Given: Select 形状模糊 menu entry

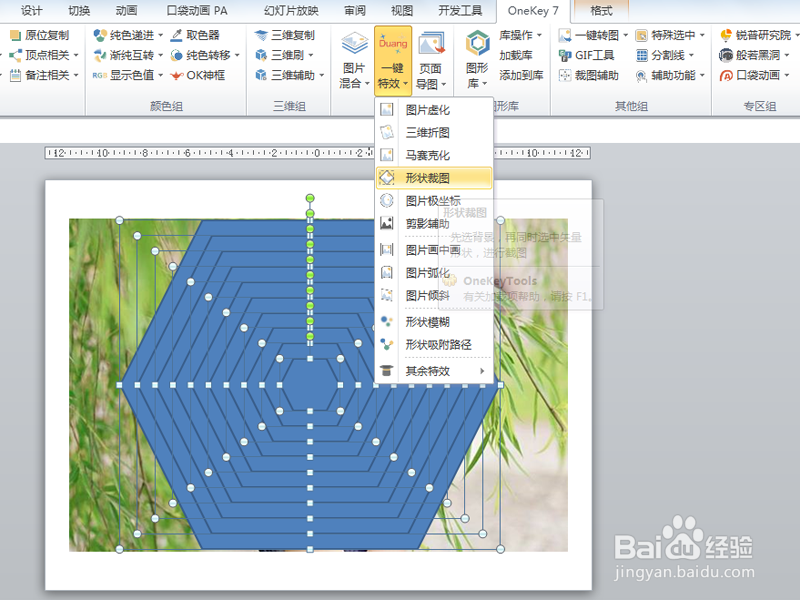Looking at the screenshot, I should coord(434,322).
